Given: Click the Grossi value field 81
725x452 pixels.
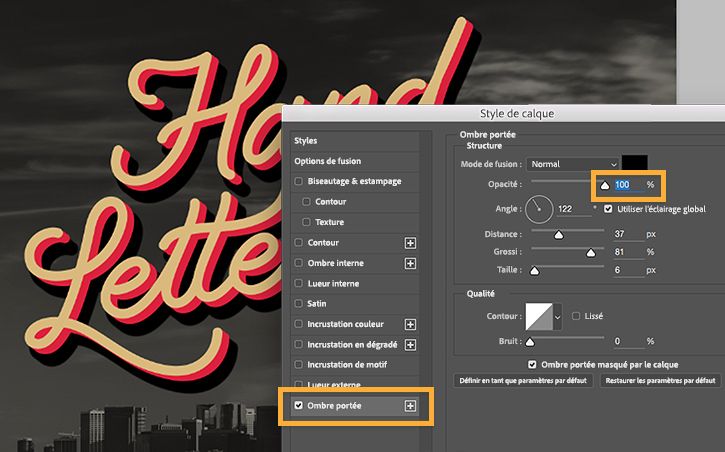Looking at the screenshot, I should pyautogui.click(x=628, y=252).
